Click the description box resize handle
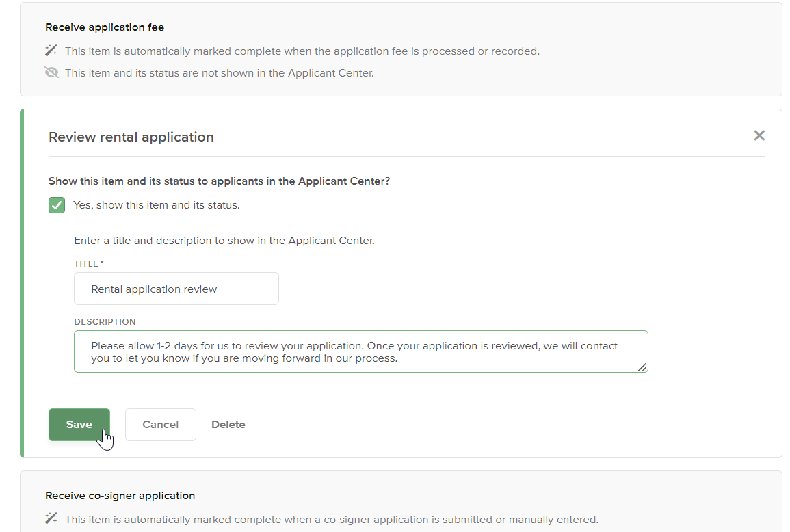This screenshot has height=532, width=790. 642,368
